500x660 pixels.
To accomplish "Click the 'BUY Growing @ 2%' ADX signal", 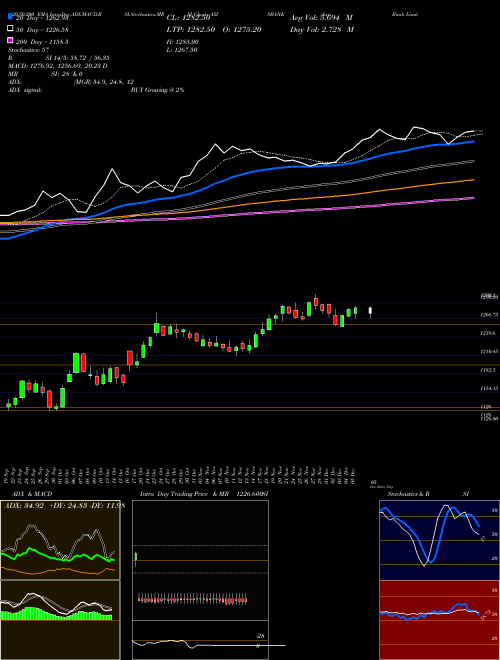I will pos(157,90).
